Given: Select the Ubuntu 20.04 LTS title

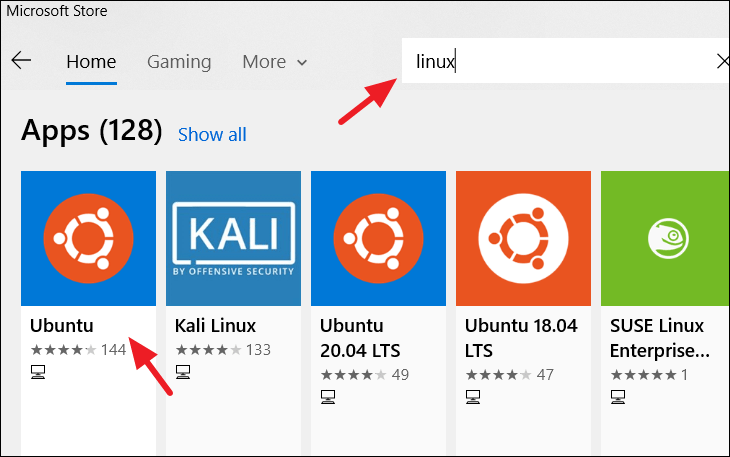Looking at the screenshot, I should (360, 338).
